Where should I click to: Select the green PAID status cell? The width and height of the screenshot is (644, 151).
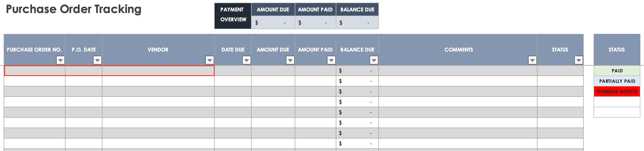pos(617,71)
